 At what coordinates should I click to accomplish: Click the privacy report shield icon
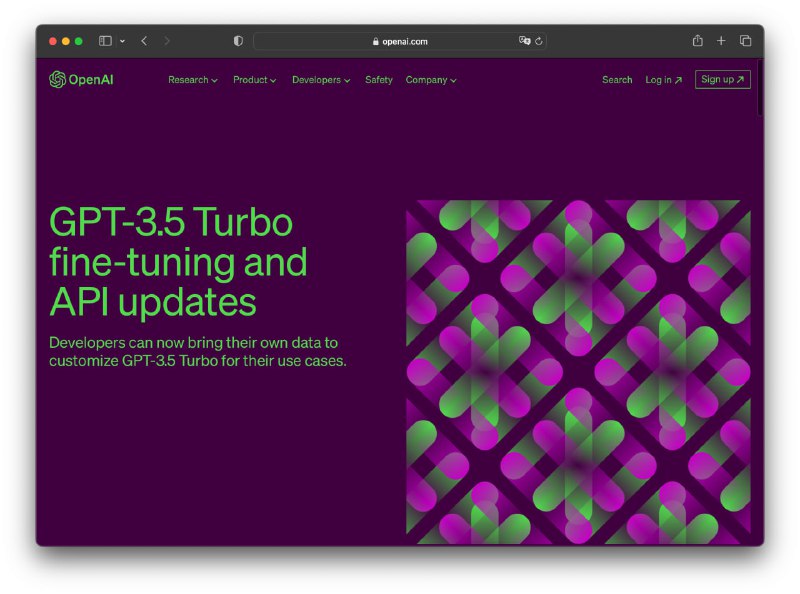tap(238, 41)
